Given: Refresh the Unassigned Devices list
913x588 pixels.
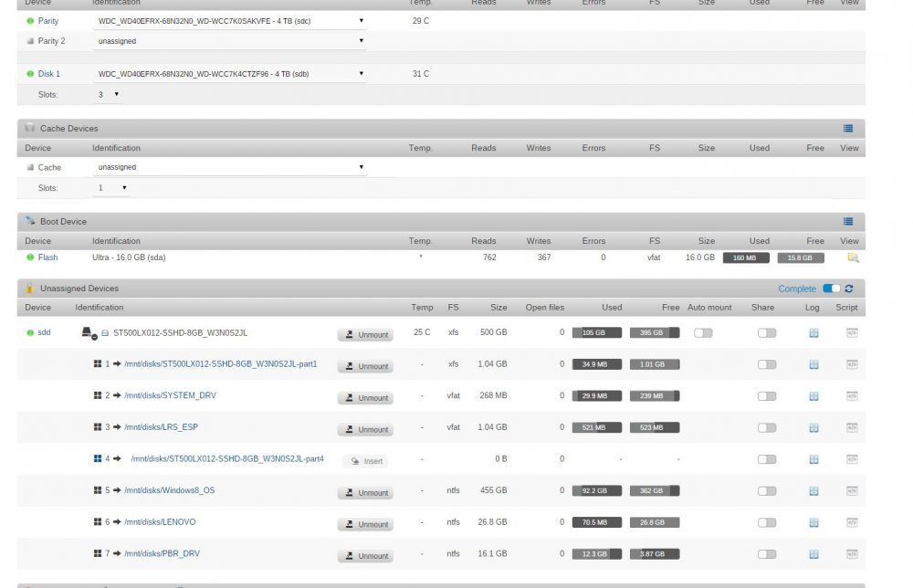Looking at the screenshot, I should pos(849,289).
